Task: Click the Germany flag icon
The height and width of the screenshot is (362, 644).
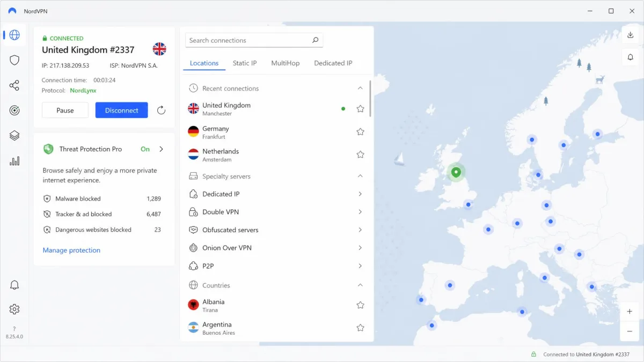Action: pyautogui.click(x=193, y=131)
